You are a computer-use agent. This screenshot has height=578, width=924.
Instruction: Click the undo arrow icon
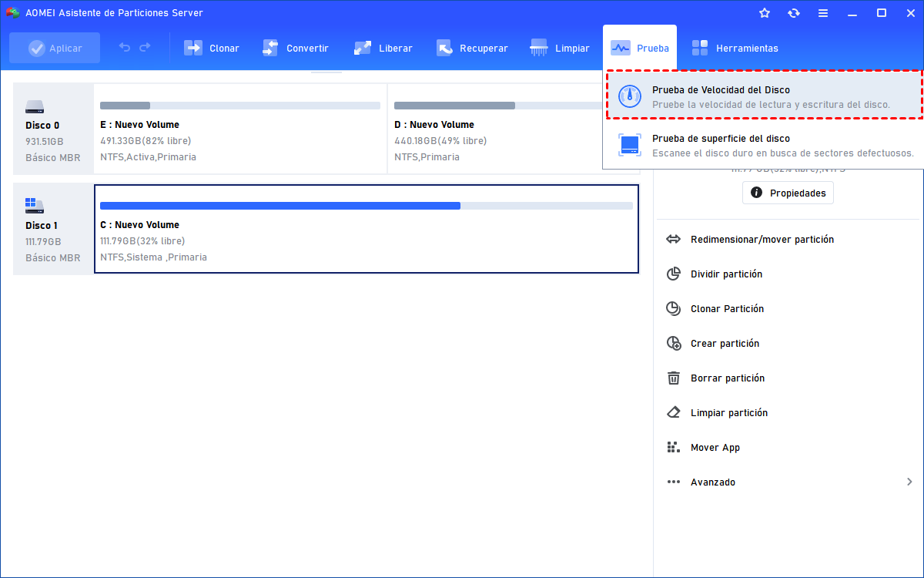(125, 48)
